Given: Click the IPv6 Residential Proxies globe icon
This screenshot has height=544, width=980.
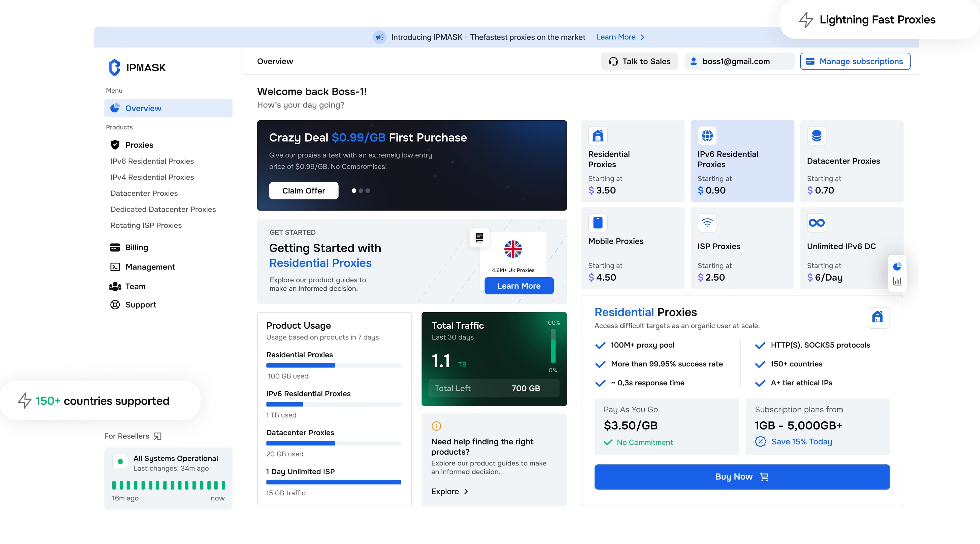Looking at the screenshot, I should 707,136.
